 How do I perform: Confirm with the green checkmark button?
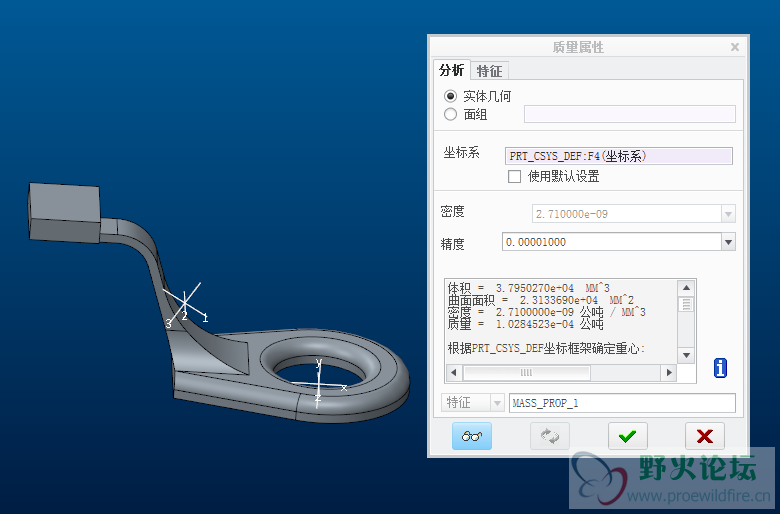click(627, 436)
